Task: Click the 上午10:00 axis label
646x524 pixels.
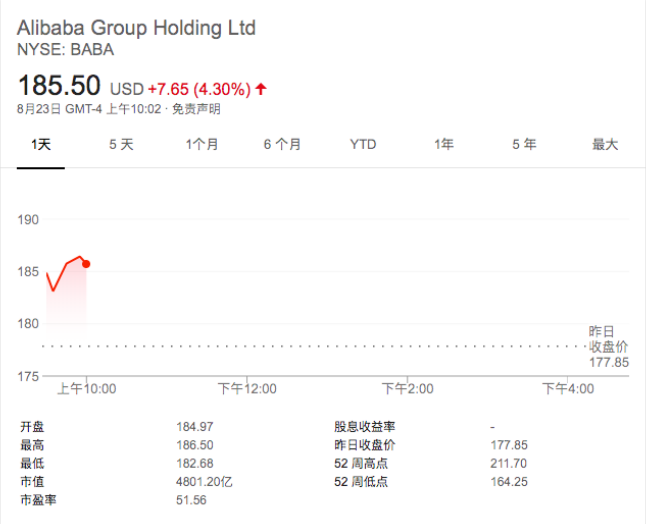Action: [87, 388]
